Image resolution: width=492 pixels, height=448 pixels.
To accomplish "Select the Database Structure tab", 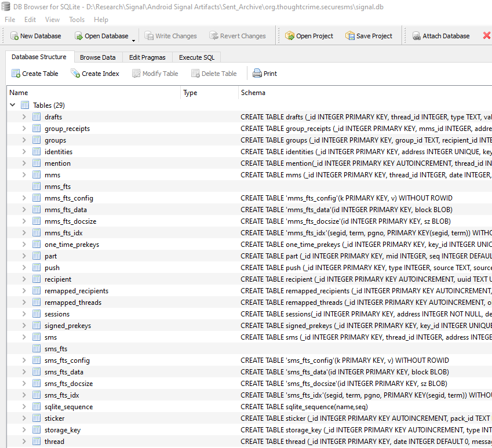I will tap(39, 57).
